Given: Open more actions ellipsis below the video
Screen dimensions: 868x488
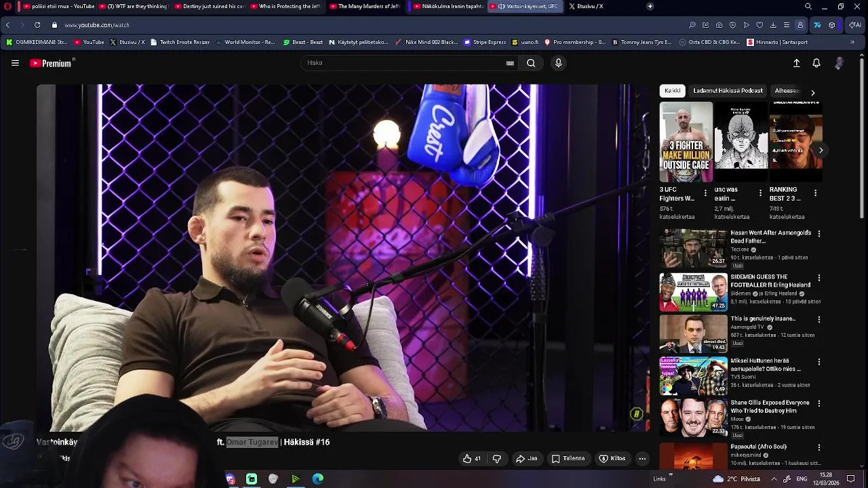Looking at the screenshot, I should pos(642,459).
